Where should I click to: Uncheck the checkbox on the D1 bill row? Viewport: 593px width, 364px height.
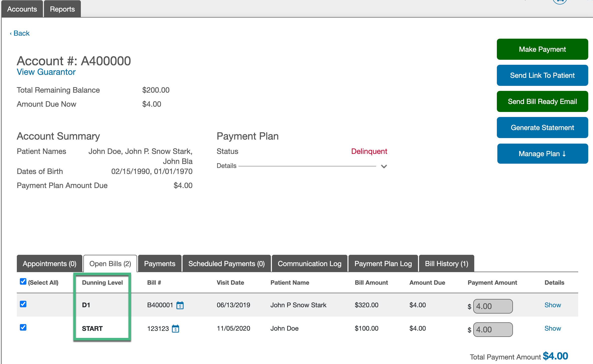click(x=23, y=304)
